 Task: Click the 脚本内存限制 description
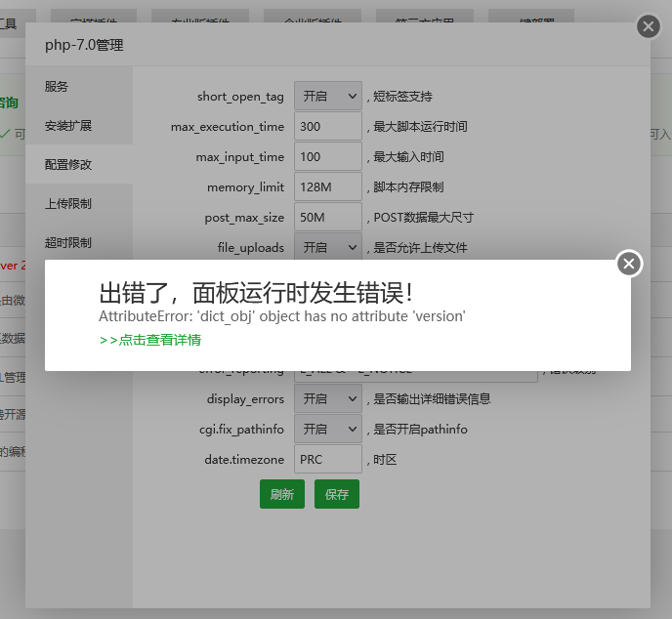(408, 187)
